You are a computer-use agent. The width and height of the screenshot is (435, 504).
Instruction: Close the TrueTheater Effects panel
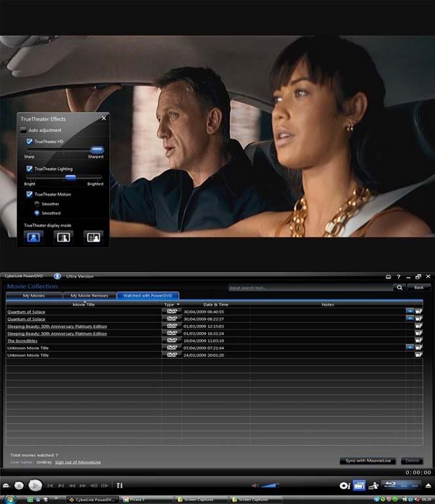(x=104, y=118)
